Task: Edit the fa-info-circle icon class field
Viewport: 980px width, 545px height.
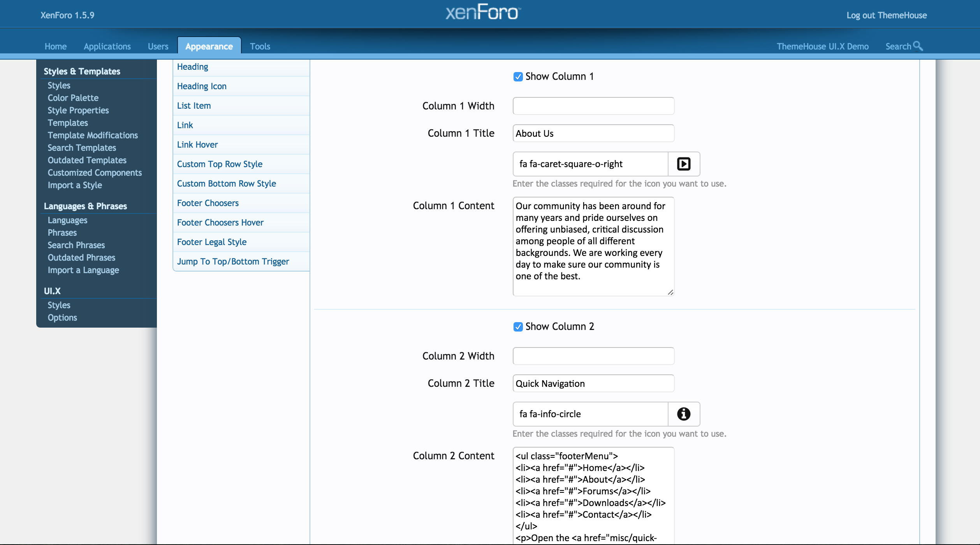Action: pyautogui.click(x=591, y=414)
